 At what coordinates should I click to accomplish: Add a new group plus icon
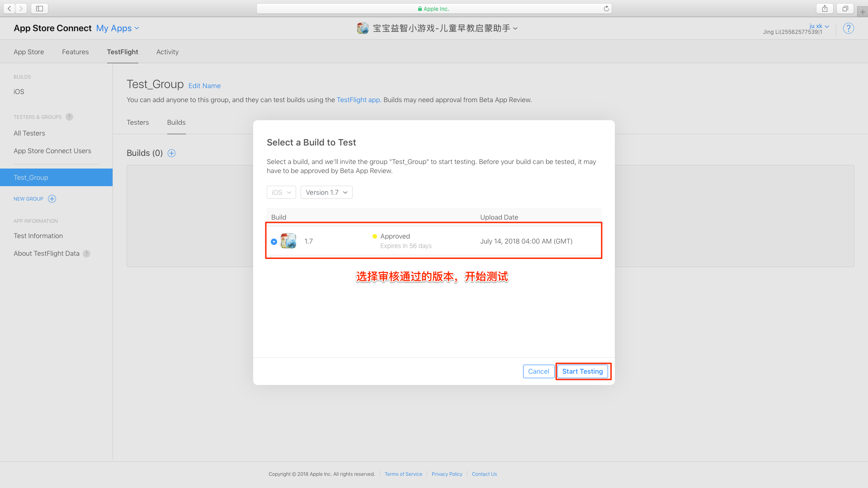[x=52, y=199]
